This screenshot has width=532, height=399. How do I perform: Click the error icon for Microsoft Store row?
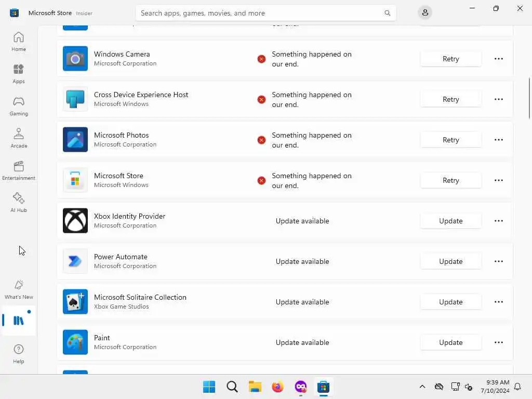(261, 180)
